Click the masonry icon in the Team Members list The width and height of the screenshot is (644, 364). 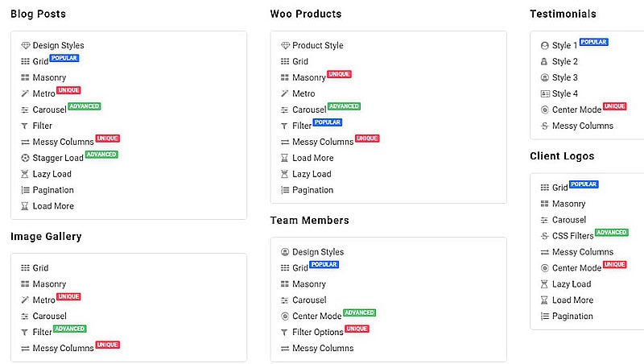point(284,284)
